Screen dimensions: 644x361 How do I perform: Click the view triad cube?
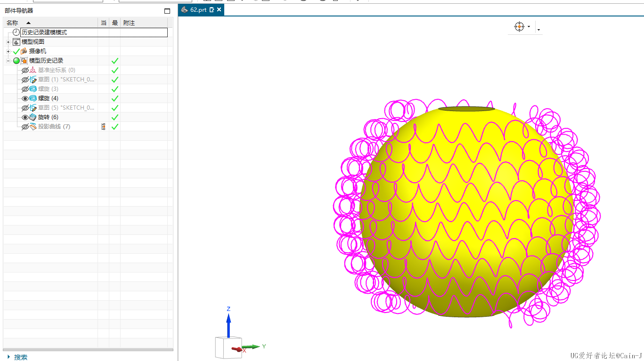228,347
